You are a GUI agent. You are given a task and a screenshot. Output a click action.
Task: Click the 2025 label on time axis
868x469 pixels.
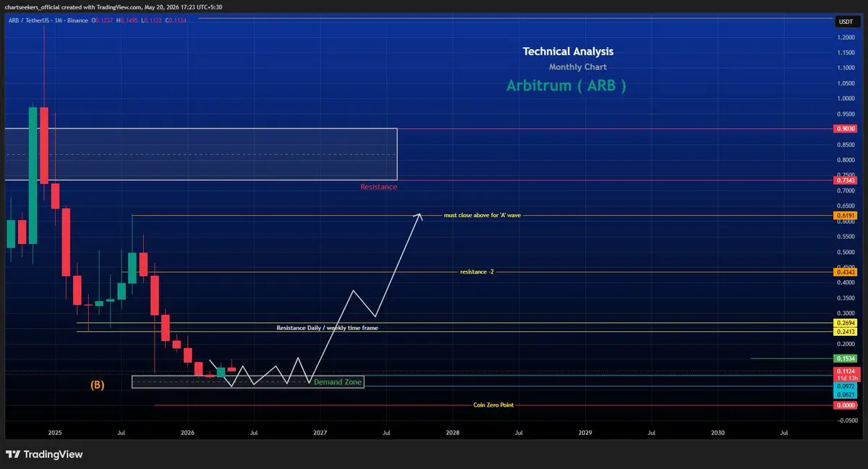(x=55, y=433)
